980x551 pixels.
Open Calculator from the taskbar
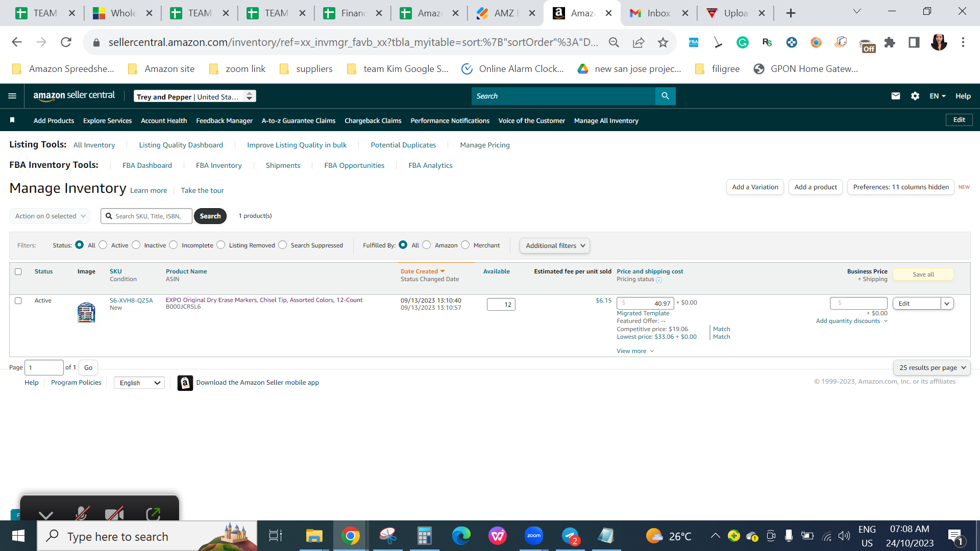pos(424,536)
